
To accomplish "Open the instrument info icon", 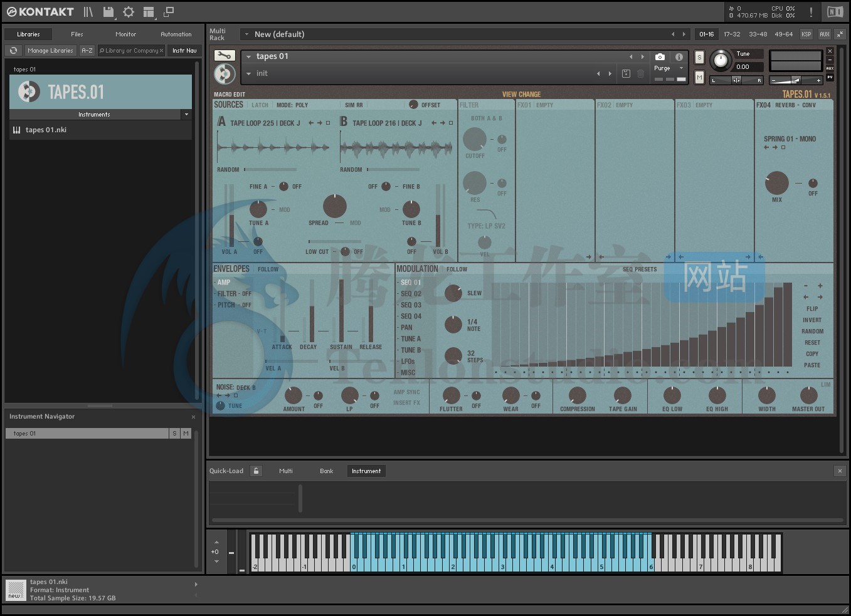I will (x=679, y=56).
